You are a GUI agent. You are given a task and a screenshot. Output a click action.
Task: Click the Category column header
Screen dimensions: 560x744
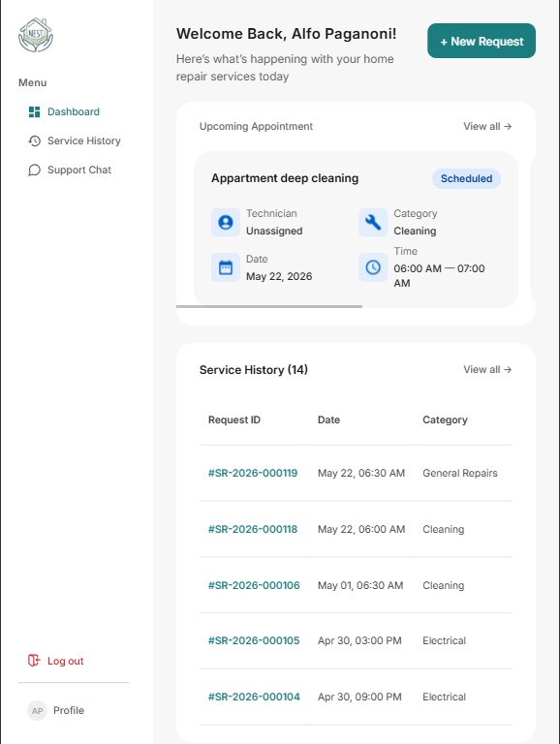pos(445,419)
